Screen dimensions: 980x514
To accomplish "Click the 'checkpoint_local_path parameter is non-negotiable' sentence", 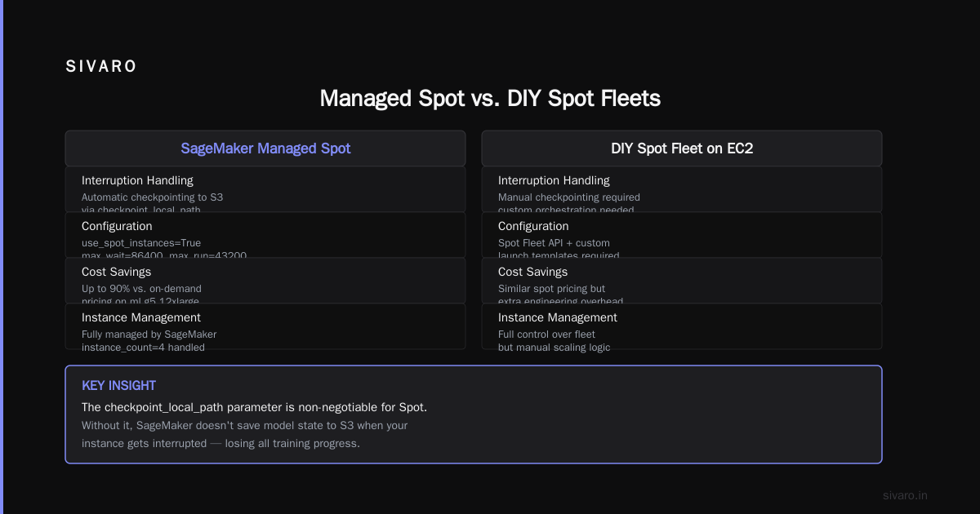I will [x=254, y=407].
